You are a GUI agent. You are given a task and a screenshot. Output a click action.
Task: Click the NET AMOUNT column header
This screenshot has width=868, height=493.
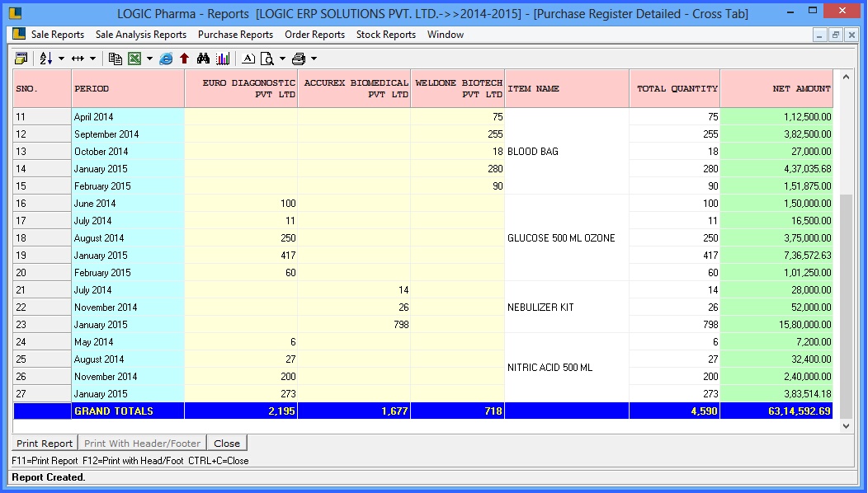click(776, 88)
